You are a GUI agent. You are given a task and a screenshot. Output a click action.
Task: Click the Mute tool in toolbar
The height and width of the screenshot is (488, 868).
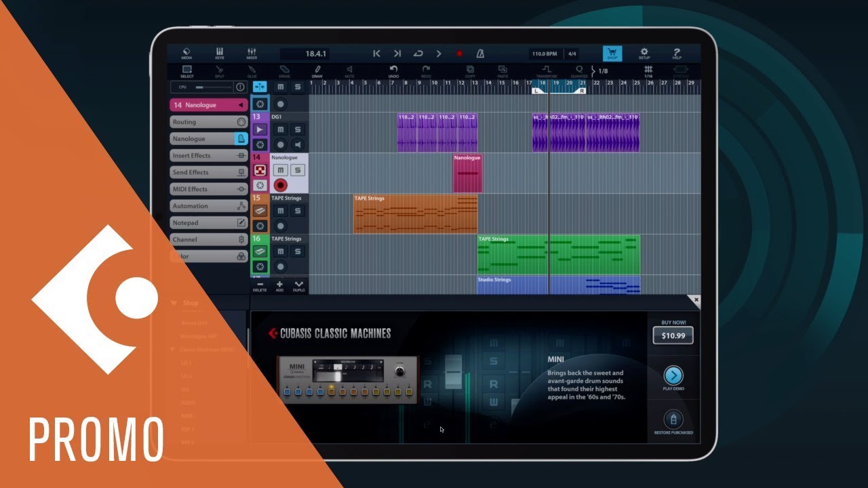[x=350, y=72]
